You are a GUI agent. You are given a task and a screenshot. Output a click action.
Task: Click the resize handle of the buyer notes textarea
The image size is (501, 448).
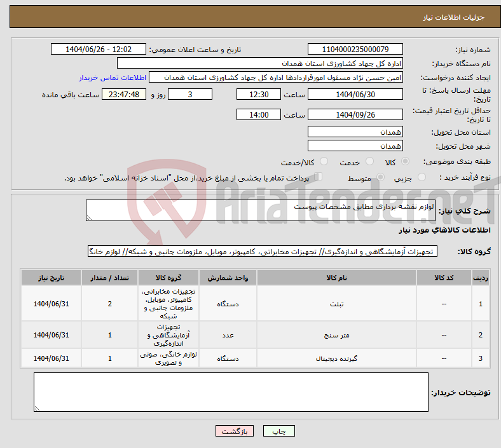click(37, 408)
